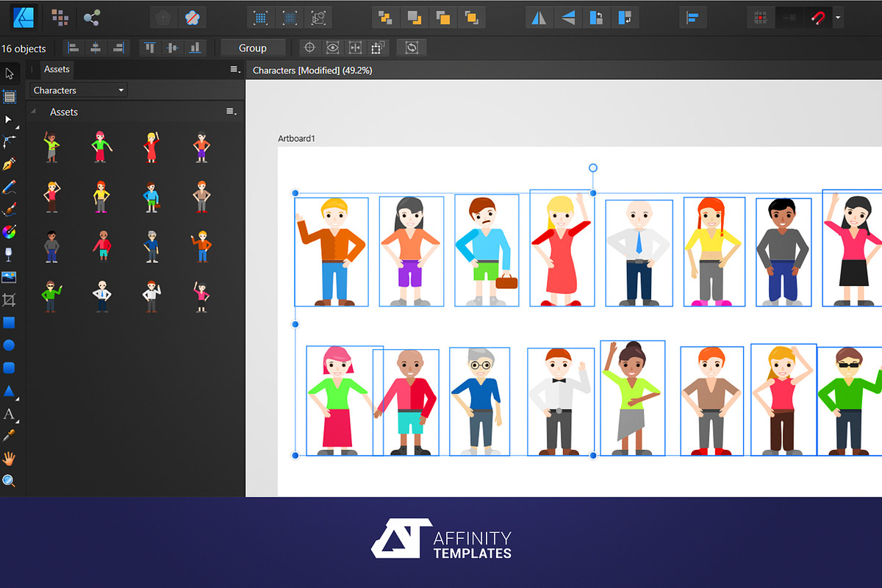Align objects to vertical middle
882x588 pixels.
(173, 48)
